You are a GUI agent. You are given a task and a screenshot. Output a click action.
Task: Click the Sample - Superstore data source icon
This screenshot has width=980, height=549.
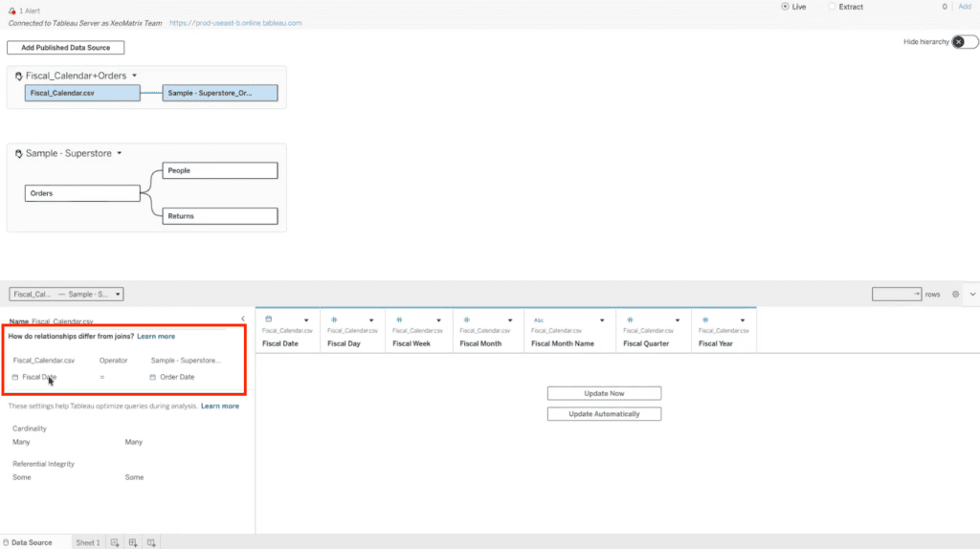point(19,153)
